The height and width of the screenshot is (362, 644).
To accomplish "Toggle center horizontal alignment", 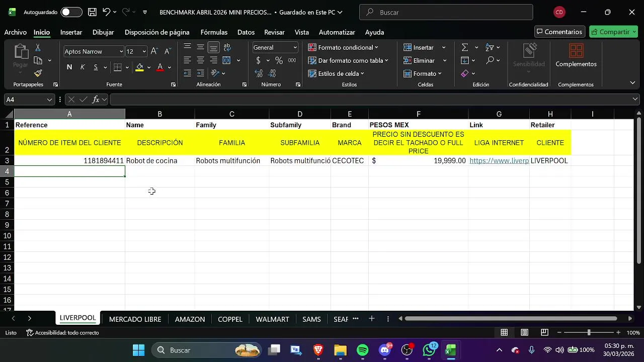I will tap(200, 60).
